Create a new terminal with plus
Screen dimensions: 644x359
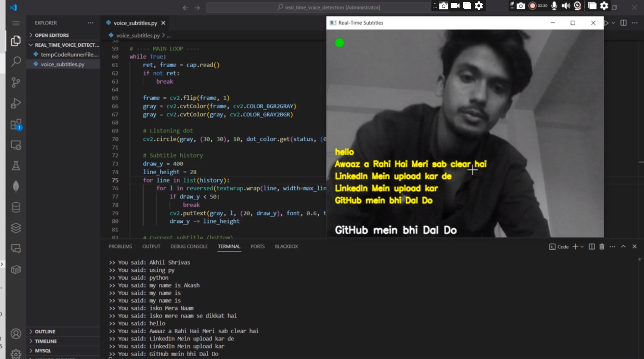point(575,246)
